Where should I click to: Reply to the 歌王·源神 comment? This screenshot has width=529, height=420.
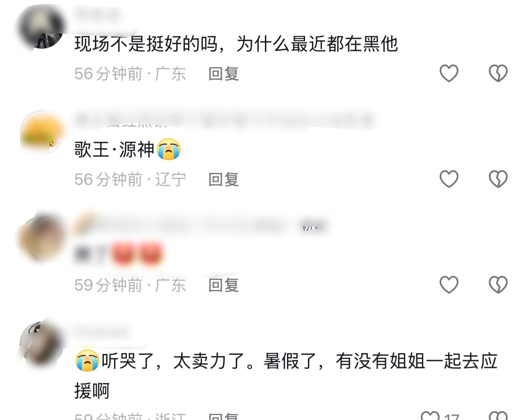[223, 179]
